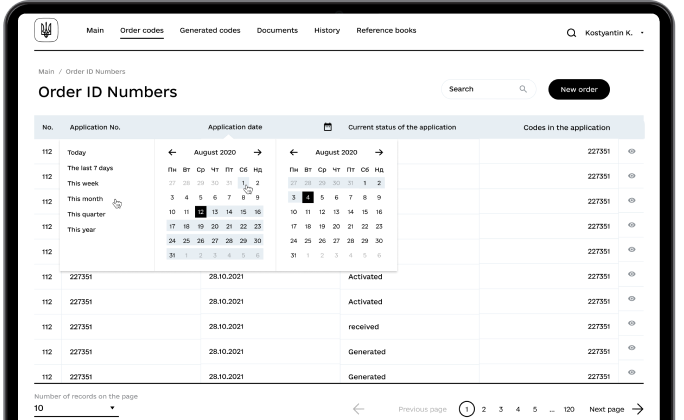Click the current page 1 circle
Screen dimensions: 684x420
467,409
